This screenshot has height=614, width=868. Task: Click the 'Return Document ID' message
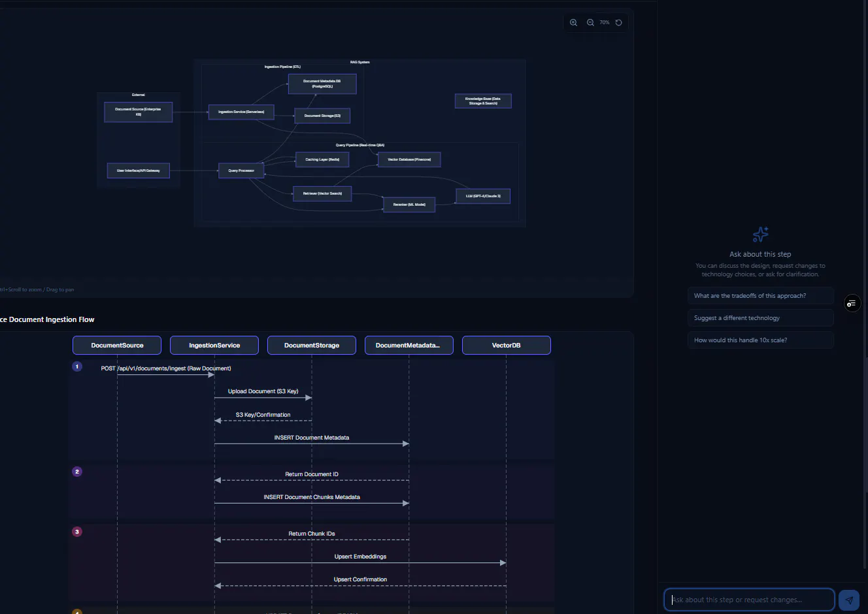[312, 474]
